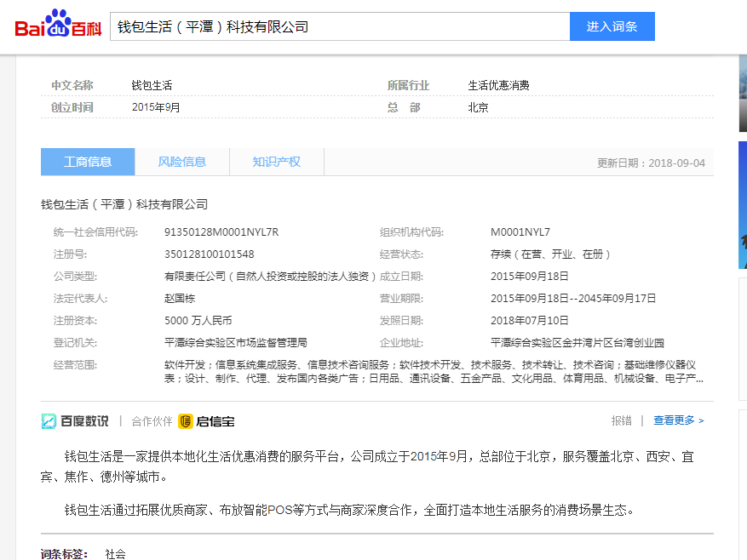Click the Chinese name value 钱包生活
747x560 pixels.
tap(152, 85)
